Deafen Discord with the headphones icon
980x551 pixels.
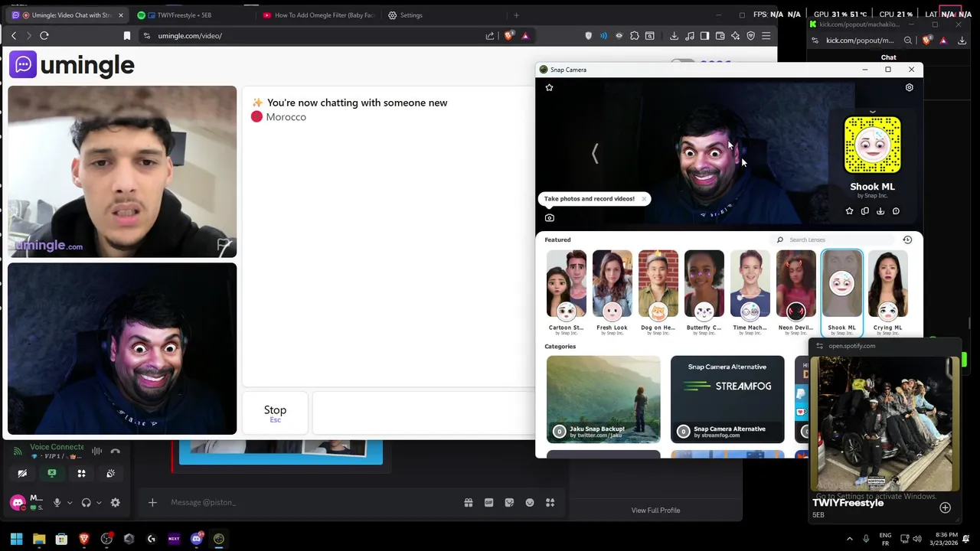pos(86,503)
